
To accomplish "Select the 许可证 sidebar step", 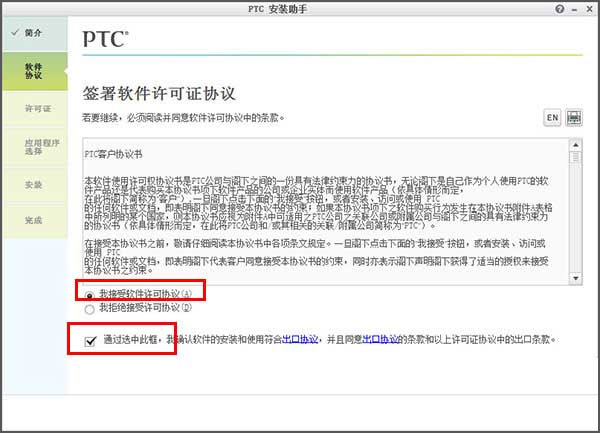I will pyautogui.click(x=35, y=109).
